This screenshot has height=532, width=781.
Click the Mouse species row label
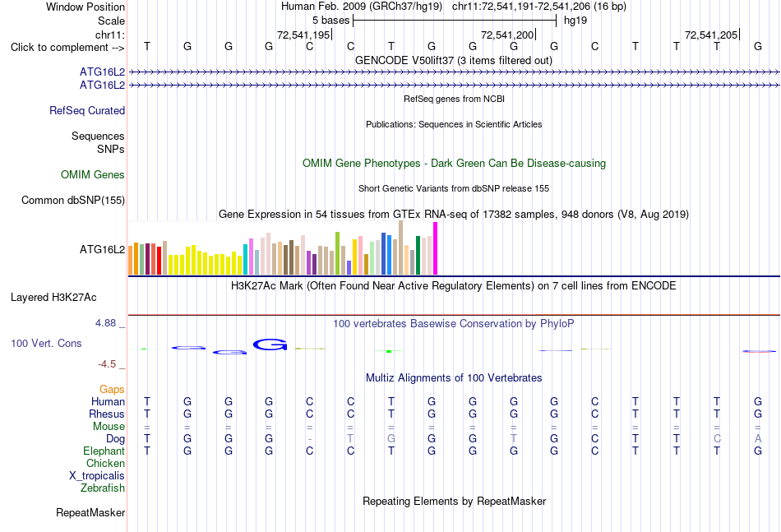pyautogui.click(x=109, y=427)
